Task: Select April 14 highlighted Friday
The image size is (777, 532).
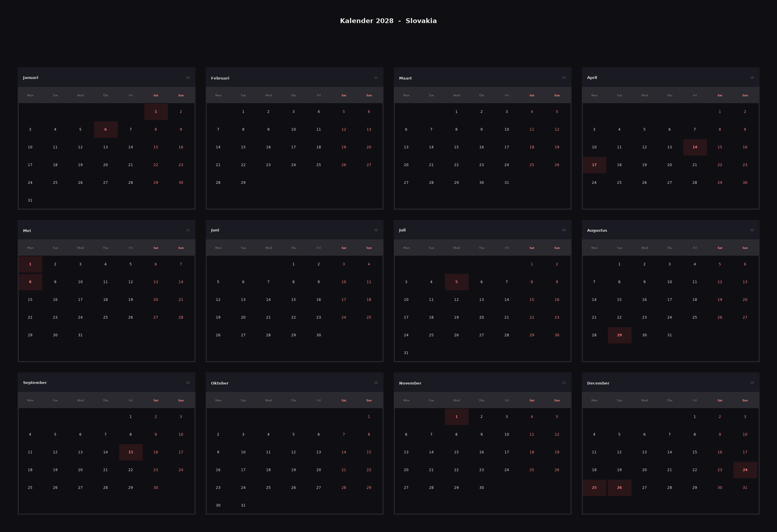Action: (x=695, y=147)
